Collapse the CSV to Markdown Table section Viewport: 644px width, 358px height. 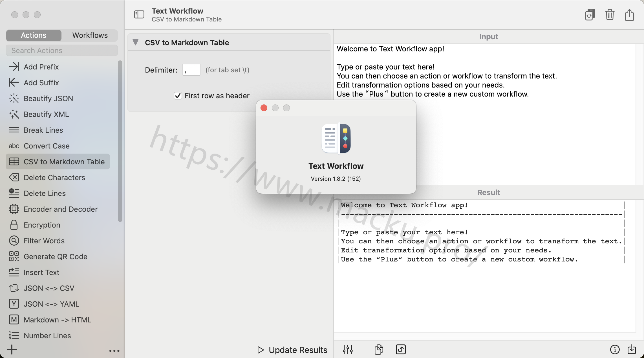coord(136,42)
